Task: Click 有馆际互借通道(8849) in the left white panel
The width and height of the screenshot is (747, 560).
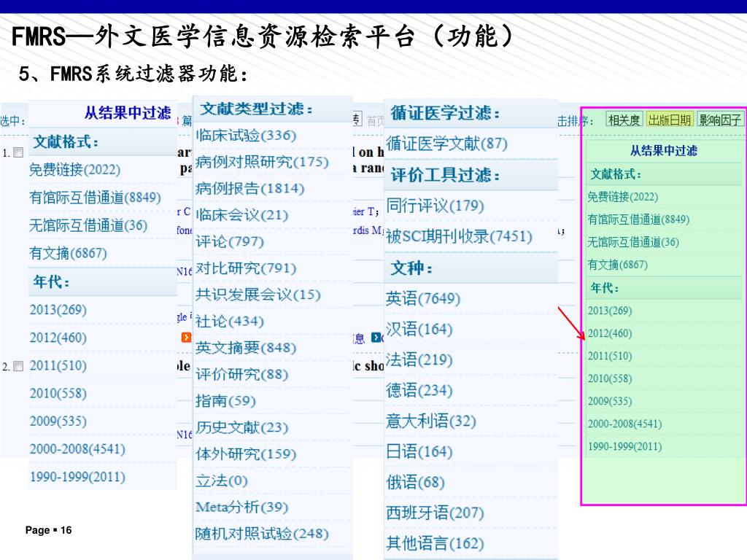Action: click(x=96, y=197)
